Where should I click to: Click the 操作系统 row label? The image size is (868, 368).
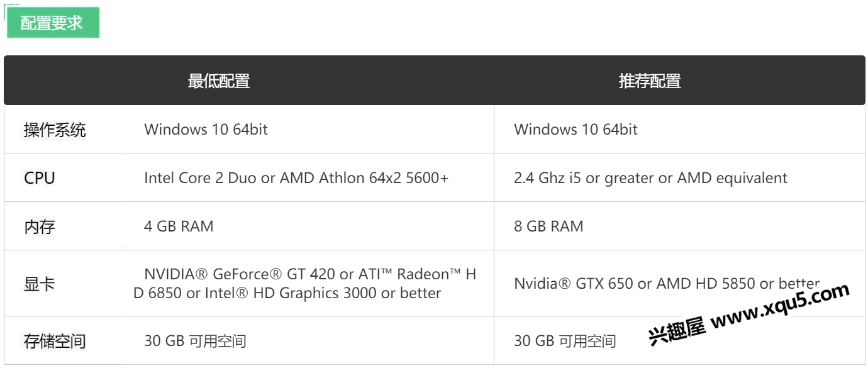(55, 130)
